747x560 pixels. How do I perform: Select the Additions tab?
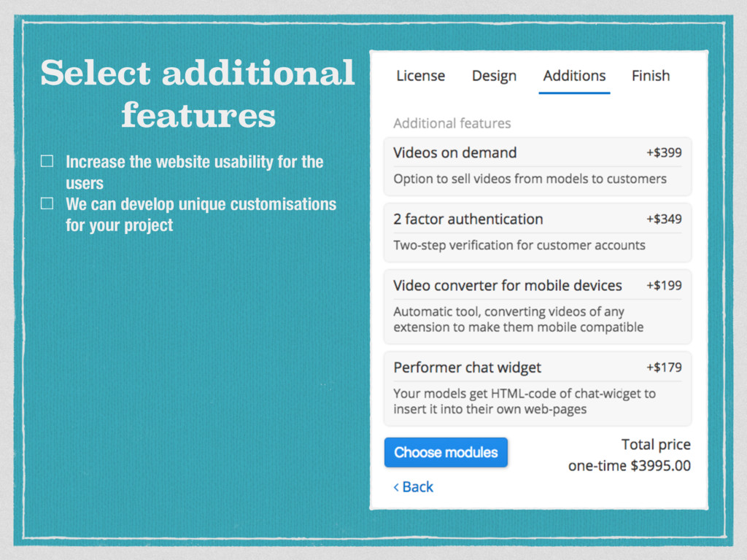click(574, 76)
